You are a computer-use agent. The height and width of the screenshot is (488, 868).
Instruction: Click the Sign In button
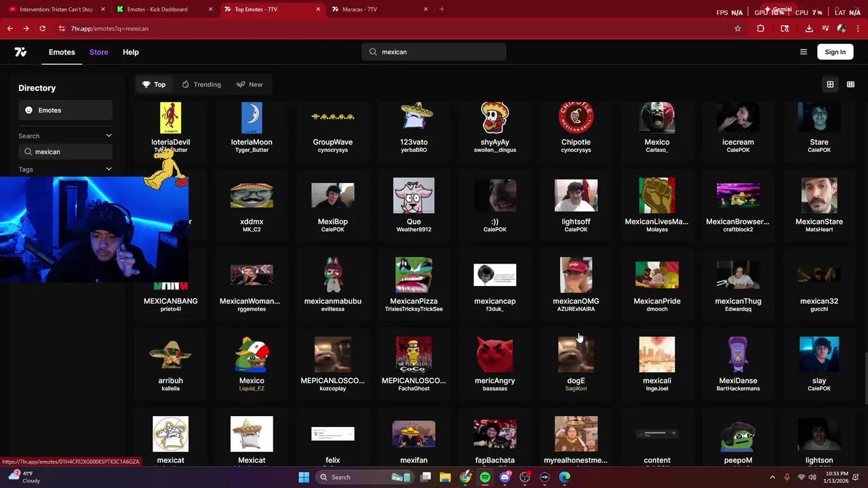click(835, 52)
